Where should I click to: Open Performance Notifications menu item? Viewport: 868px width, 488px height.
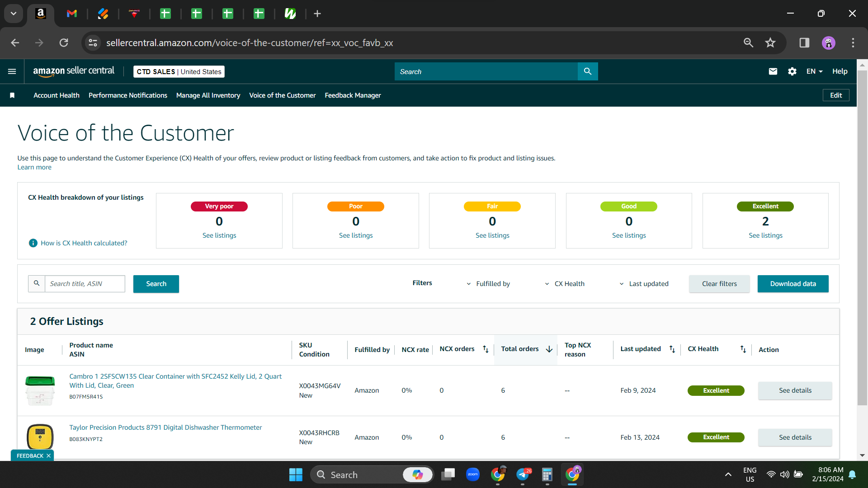(128, 95)
